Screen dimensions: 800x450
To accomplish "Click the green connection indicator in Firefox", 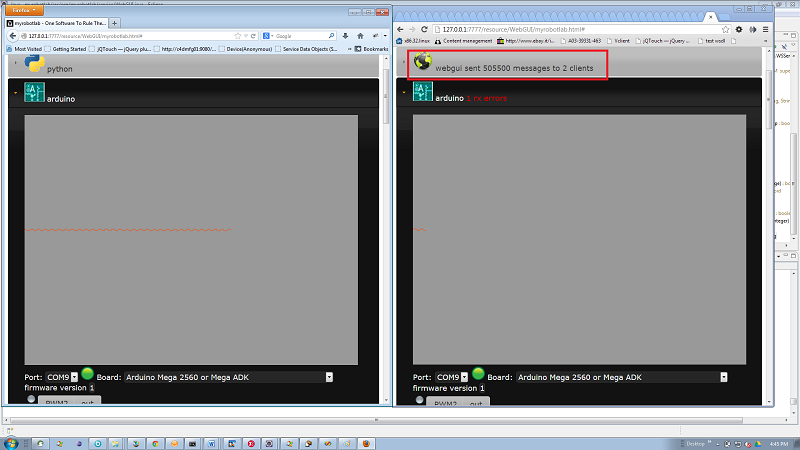I will pyautogui.click(x=87, y=373).
